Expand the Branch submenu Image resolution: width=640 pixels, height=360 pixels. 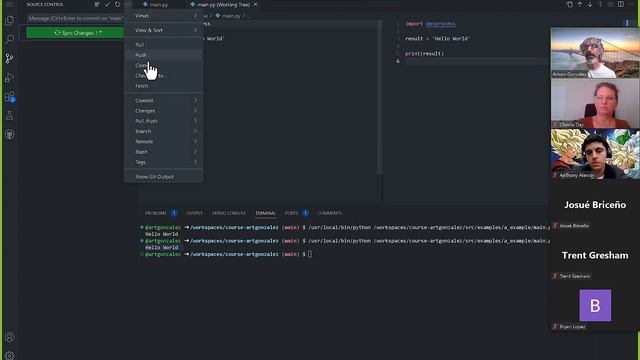click(x=163, y=131)
